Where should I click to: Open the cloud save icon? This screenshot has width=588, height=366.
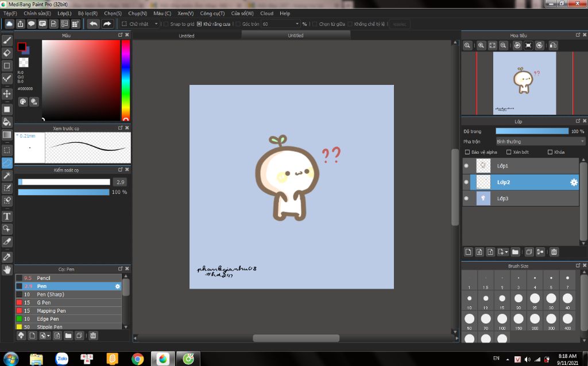pos(9,24)
